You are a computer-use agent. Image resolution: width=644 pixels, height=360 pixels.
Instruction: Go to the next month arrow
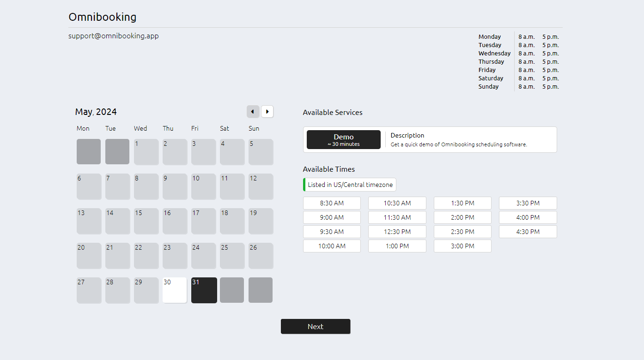point(267,112)
